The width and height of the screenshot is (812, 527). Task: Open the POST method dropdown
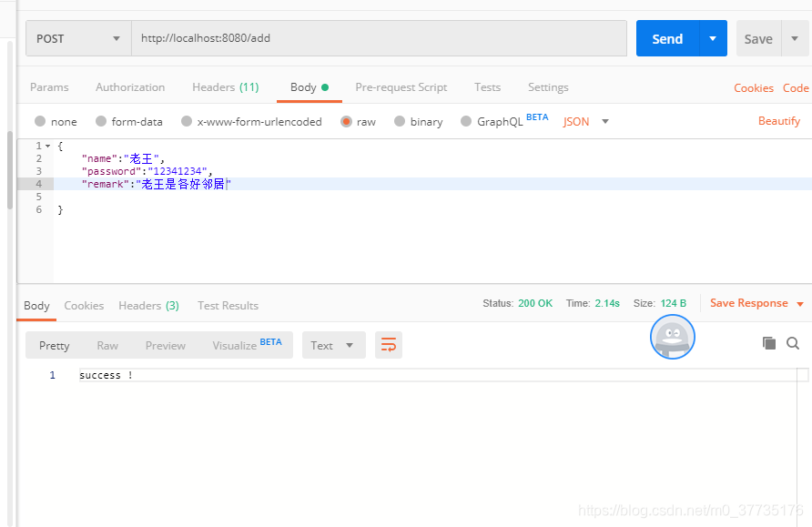pos(78,39)
